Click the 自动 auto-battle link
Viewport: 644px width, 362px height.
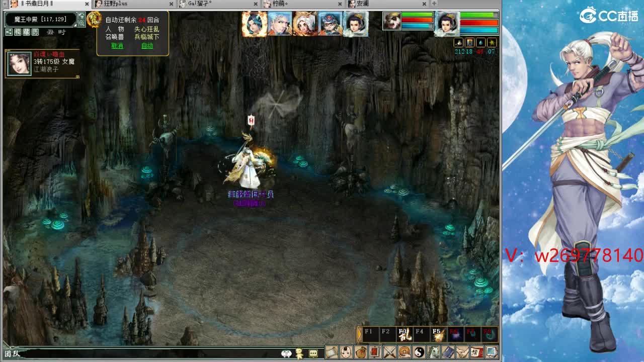tap(147, 46)
